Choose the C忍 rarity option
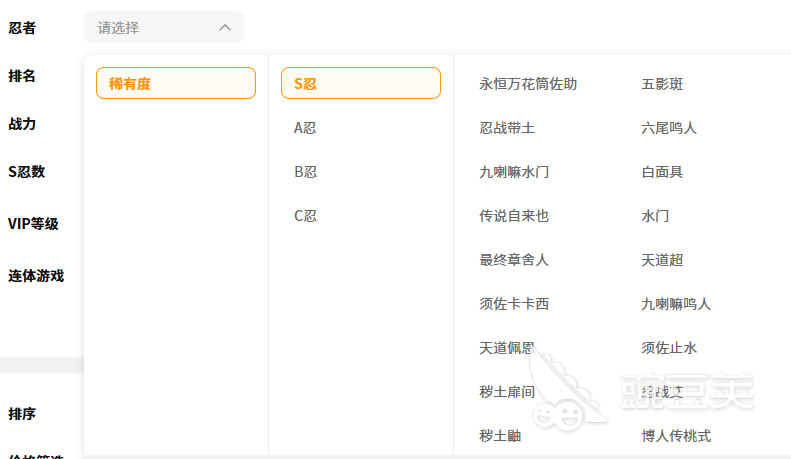Image resolution: width=791 pixels, height=459 pixels. coord(305,216)
